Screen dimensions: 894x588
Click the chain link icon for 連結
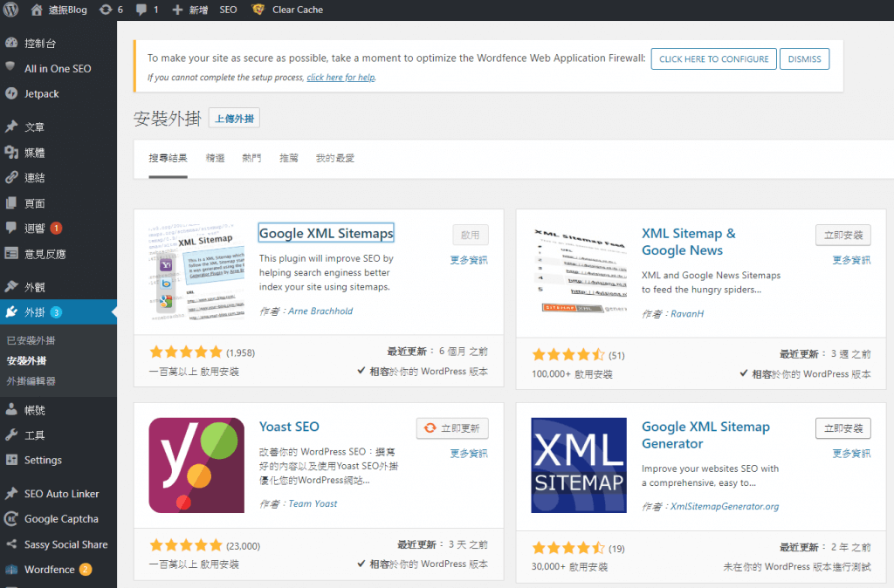pos(11,177)
